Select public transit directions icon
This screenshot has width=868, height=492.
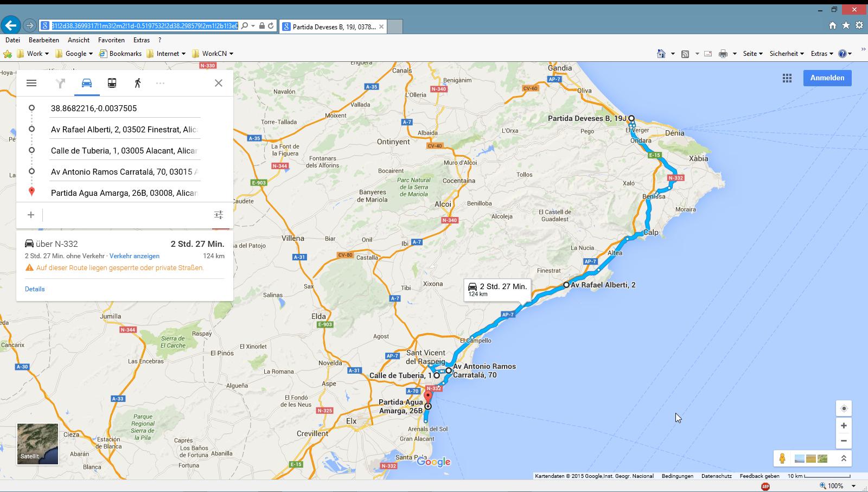coord(112,83)
